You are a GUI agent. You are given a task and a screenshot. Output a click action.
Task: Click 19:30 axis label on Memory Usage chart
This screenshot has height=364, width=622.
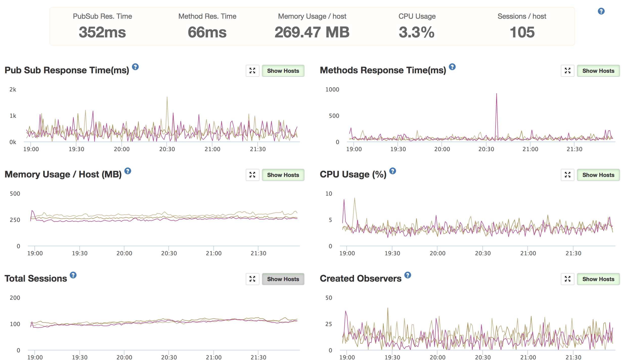coord(80,253)
